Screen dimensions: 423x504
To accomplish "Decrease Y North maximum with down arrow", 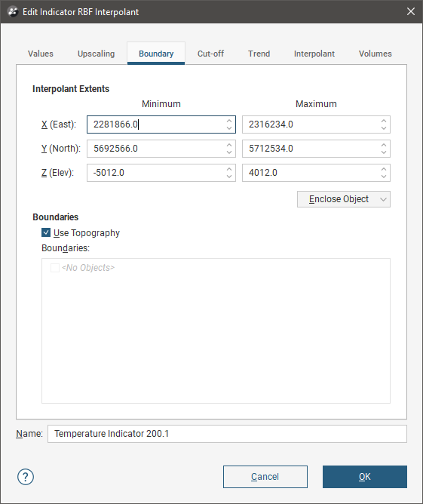I will (384, 152).
